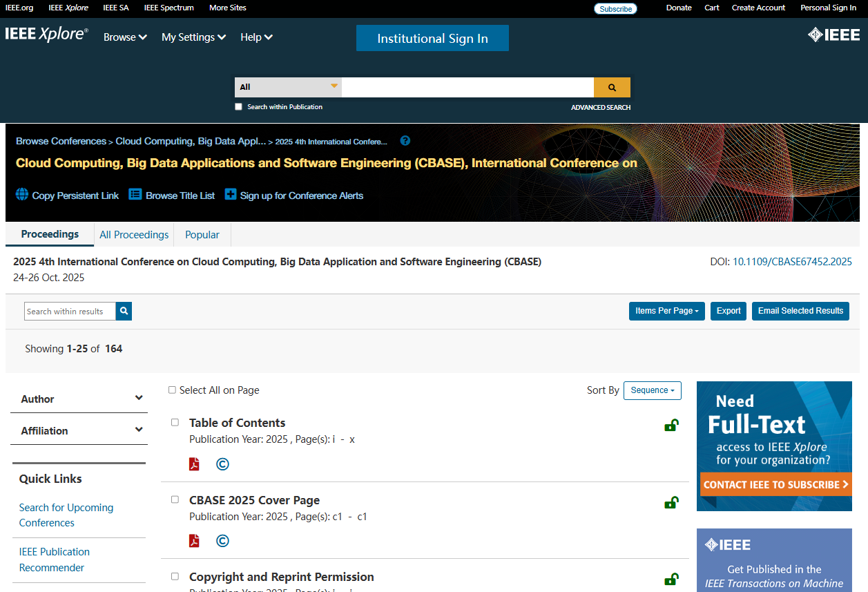The height and width of the screenshot is (592, 868).
Task: Check the Select All on Page box
Action: pos(173,390)
